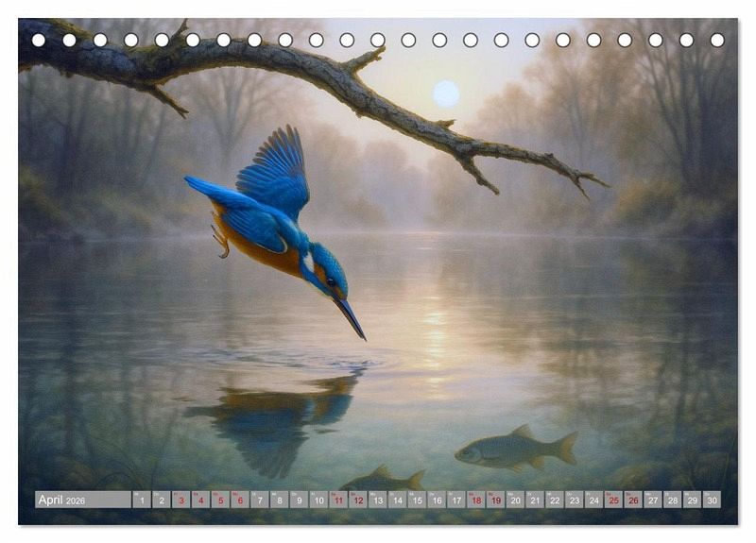Viewport: 756px width, 543px height.
Task: Pick the red day 6 cell
Action: 240,500
